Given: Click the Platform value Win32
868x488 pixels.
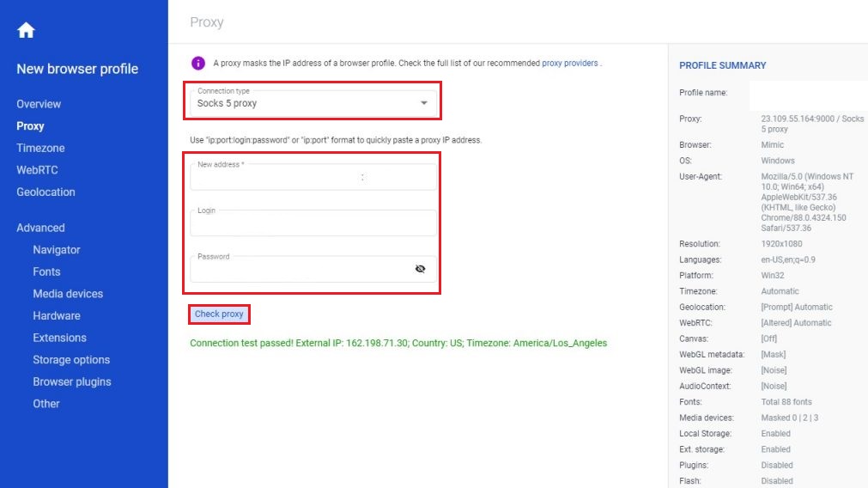Looking at the screenshot, I should [x=773, y=275].
